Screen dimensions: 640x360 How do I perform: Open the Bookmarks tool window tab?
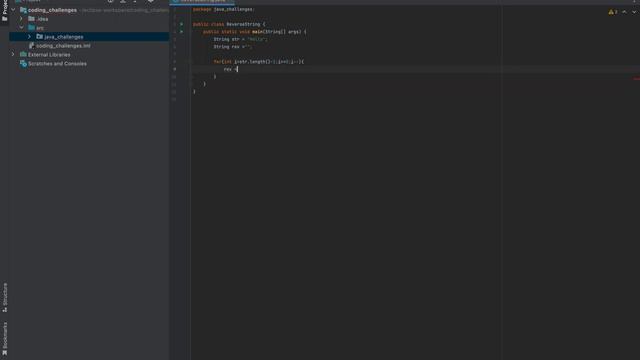4,338
